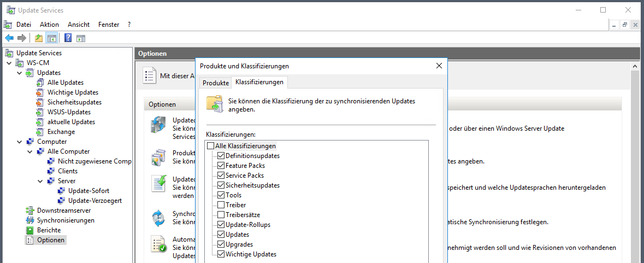Image resolution: width=644 pixels, height=263 pixels.
Task: Click the Wichtige Updates view icon
Action: click(x=40, y=92)
